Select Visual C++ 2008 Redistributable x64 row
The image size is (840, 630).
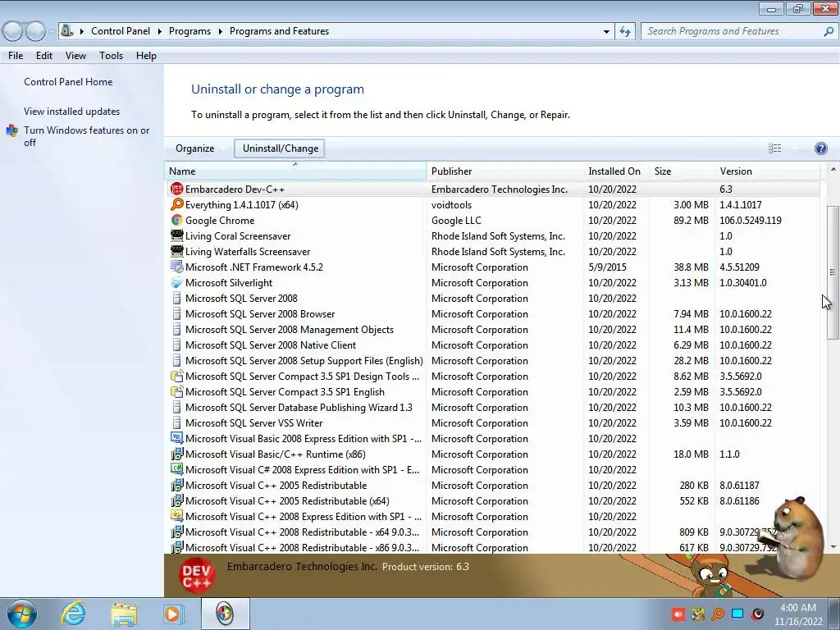point(492,532)
